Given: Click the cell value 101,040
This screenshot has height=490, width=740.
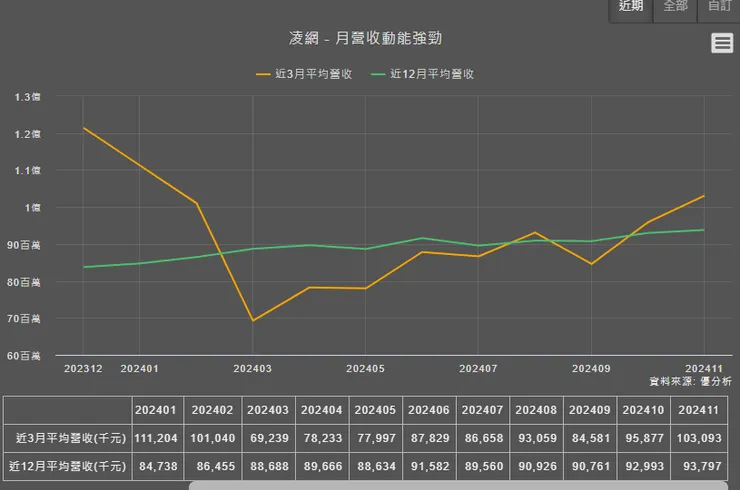Looking at the screenshot, I should 212,438.
